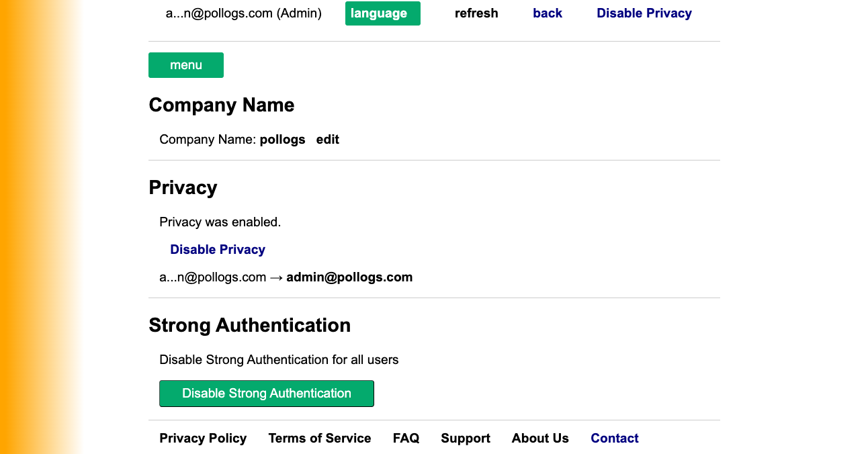Click the masked email in the Privacy section
Screen dimensions: 868x454
212,277
